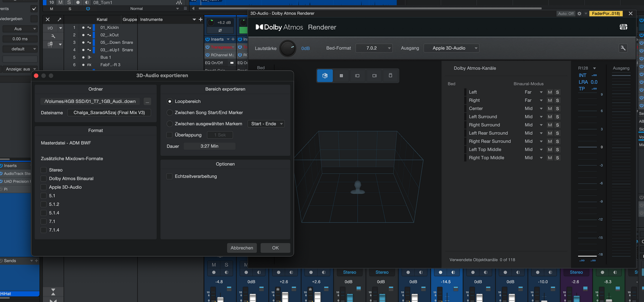Enable Apple 3D-Audio mixdown checkbox

point(44,187)
